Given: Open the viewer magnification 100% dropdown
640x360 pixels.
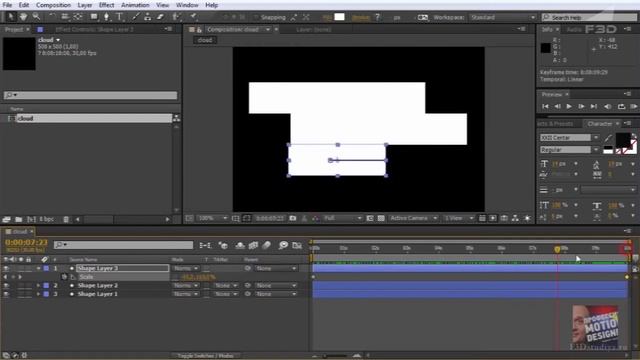Looking at the screenshot, I should [x=212, y=218].
